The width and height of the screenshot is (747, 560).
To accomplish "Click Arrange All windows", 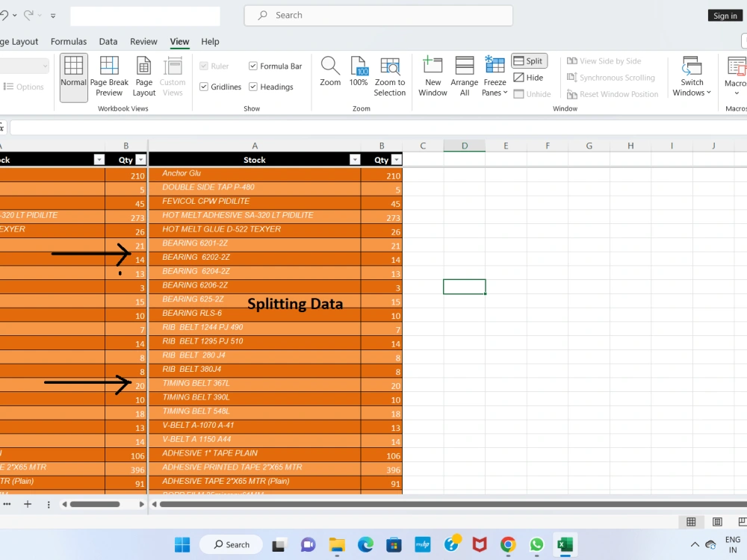I will click(464, 75).
